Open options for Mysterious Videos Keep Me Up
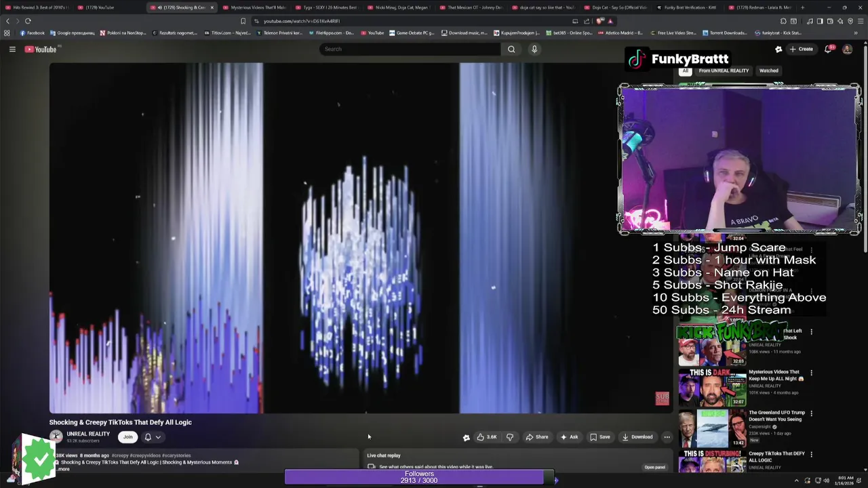 pos(811,372)
